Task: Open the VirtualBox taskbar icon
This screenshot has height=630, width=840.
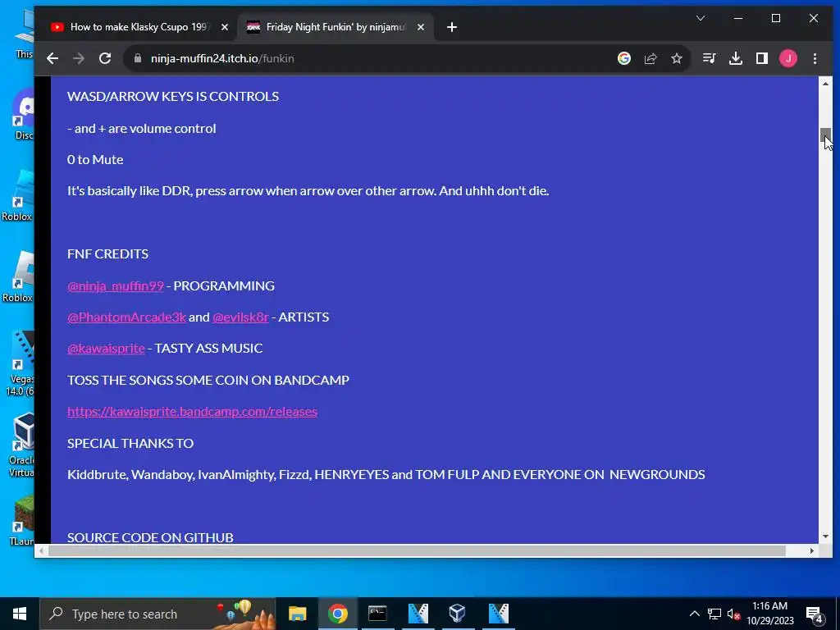Action: [x=458, y=614]
